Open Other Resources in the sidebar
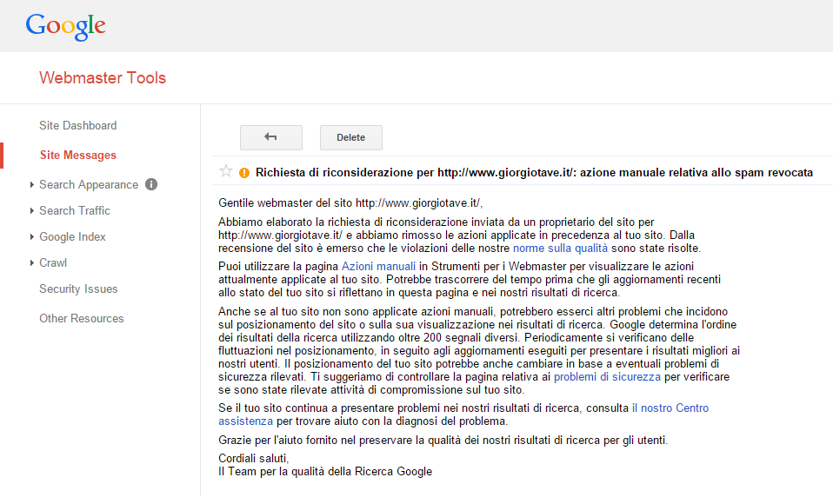This screenshot has height=504, width=833. [82, 318]
